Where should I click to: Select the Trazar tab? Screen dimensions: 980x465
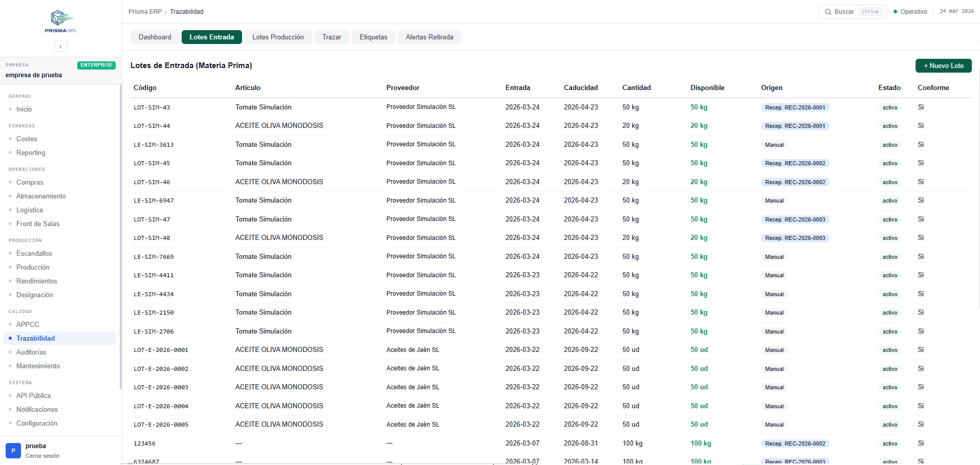[x=332, y=37]
